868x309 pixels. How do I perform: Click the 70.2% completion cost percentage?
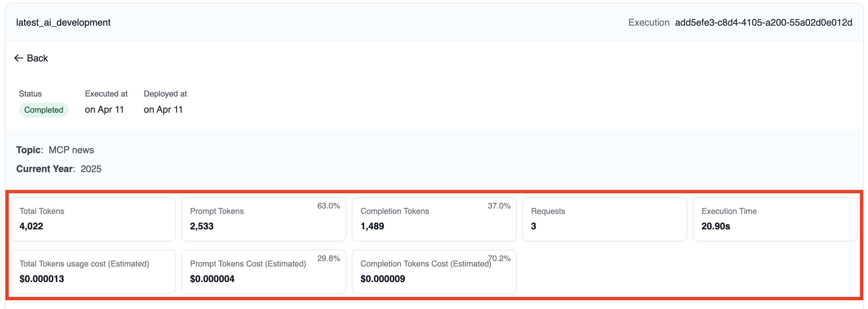500,258
